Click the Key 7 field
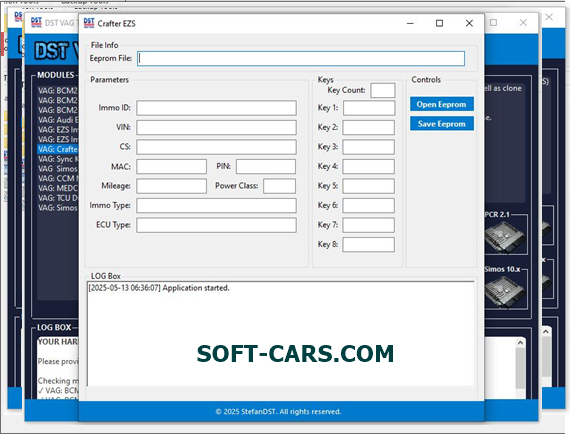This screenshot has width=570, height=434. pos(369,225)
